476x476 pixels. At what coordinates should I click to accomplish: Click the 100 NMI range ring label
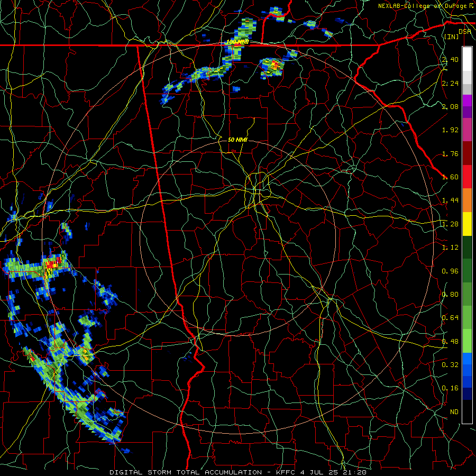coord(237,42)
